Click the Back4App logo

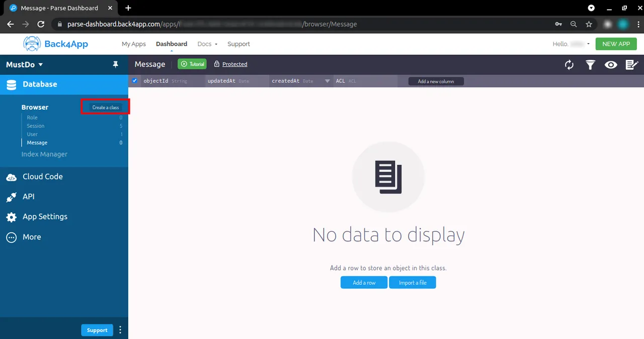coord(56,44)
